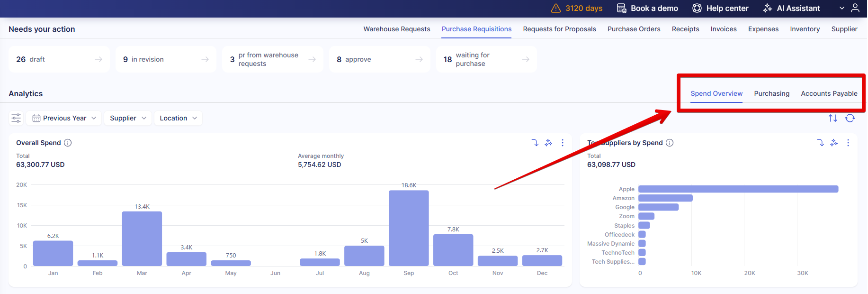Click the Overall Spend info icon
Image resolution: width=868 pixels, height=294 pixels.
(x=68, y=143)
